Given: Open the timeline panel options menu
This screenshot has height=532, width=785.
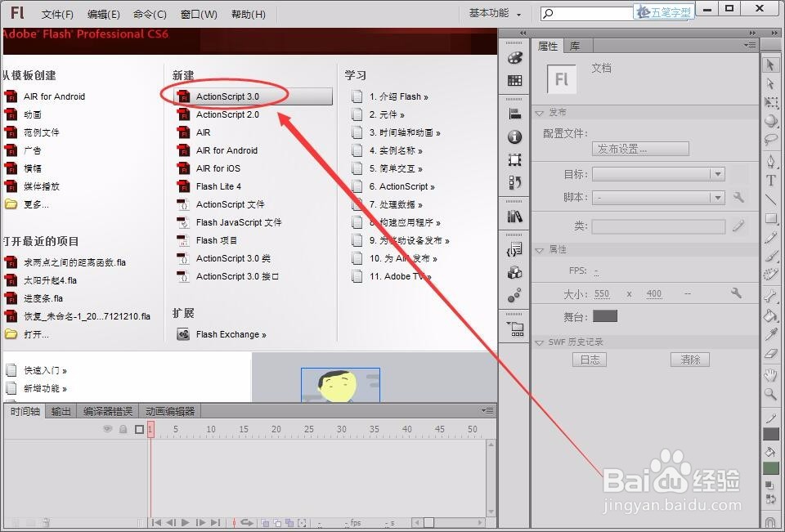Looking at the screenshot, I should [x=487, y=411].
